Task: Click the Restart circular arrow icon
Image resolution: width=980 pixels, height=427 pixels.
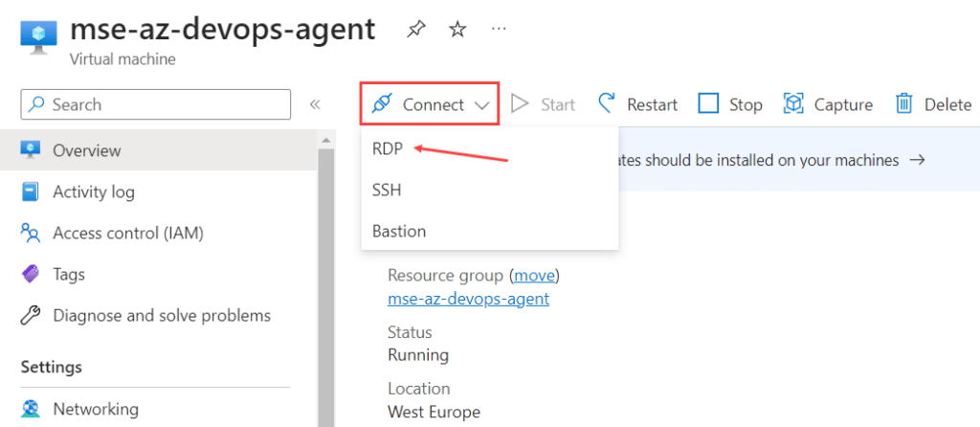Action: (x=607, y=103)
